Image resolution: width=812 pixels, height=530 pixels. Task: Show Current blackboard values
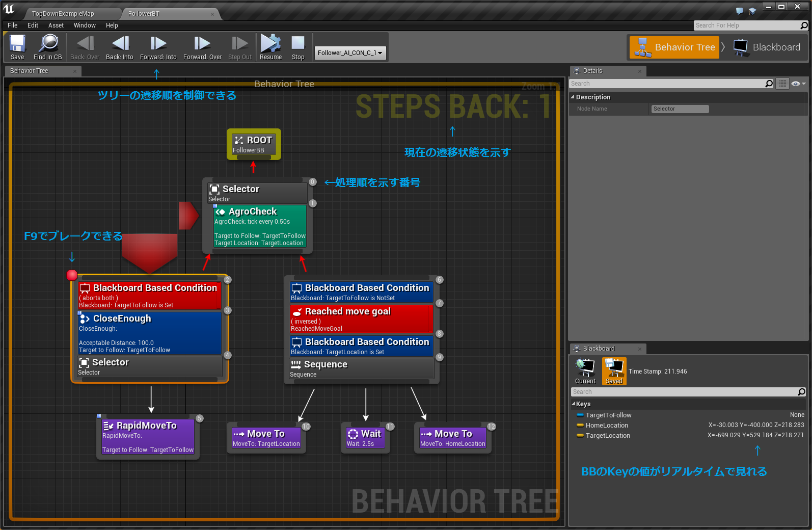pos(585,371)
